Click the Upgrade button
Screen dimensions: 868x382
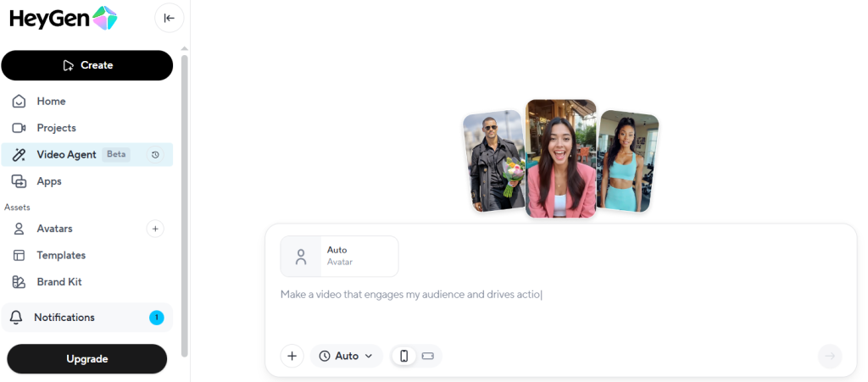click(87, 359)
